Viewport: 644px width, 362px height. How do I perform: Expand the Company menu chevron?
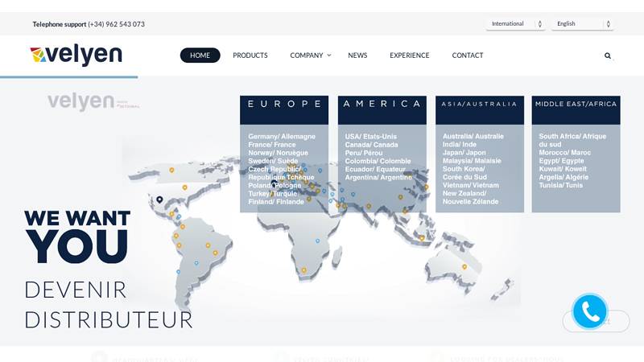(328, 56)
